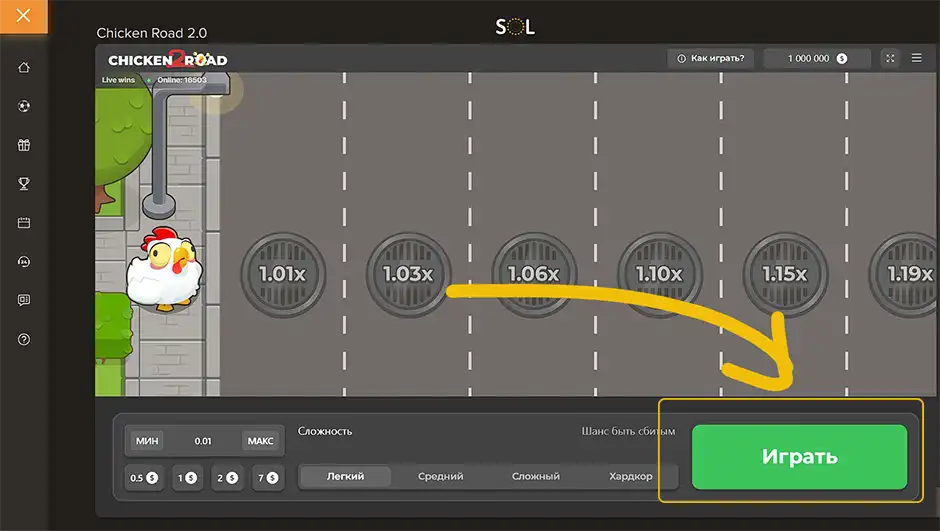Click the 1.10x manhole multiplier
This screenshot has height=531, width=940.
click(x=659, y=274)
